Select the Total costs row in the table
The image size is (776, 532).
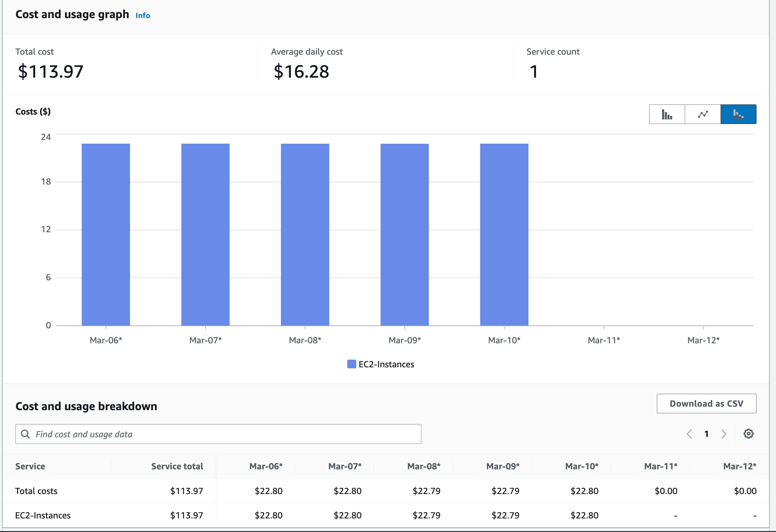click(x=36, y=491)
